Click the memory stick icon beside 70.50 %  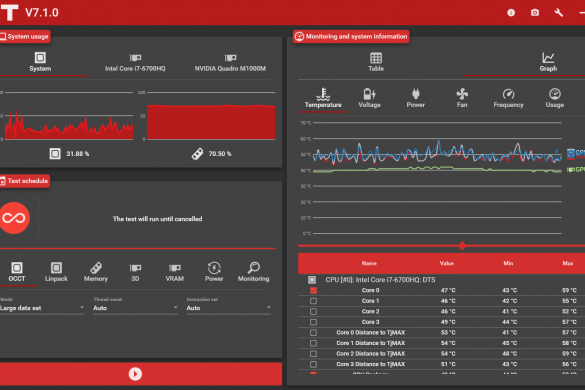197,153
